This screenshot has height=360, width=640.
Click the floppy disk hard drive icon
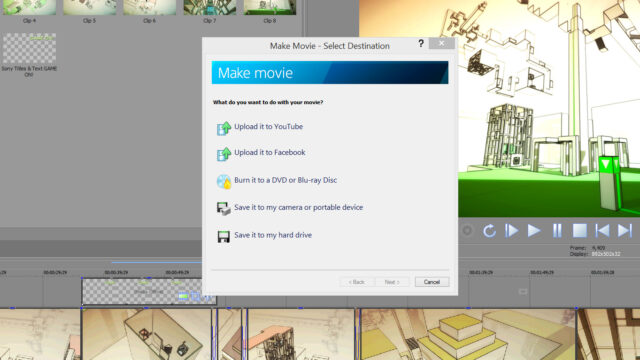pyautogui.click(x=224, y=236)
